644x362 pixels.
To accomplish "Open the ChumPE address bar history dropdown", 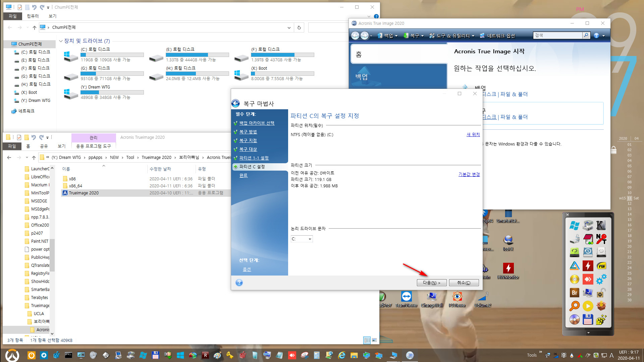I will 289,28.
